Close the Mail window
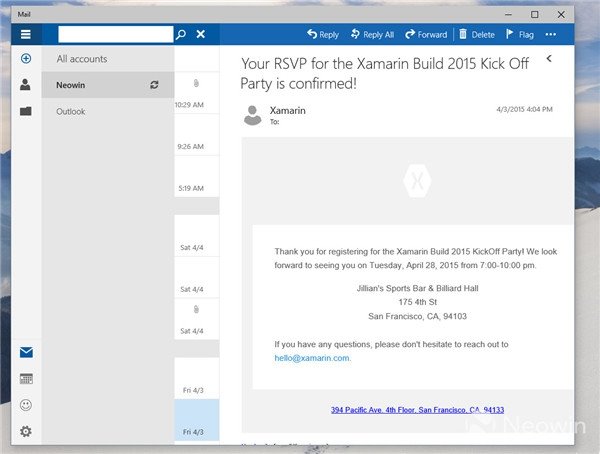The height and width of the screenshot is (454, 600). pyautogui.click(x=561, y=15)
